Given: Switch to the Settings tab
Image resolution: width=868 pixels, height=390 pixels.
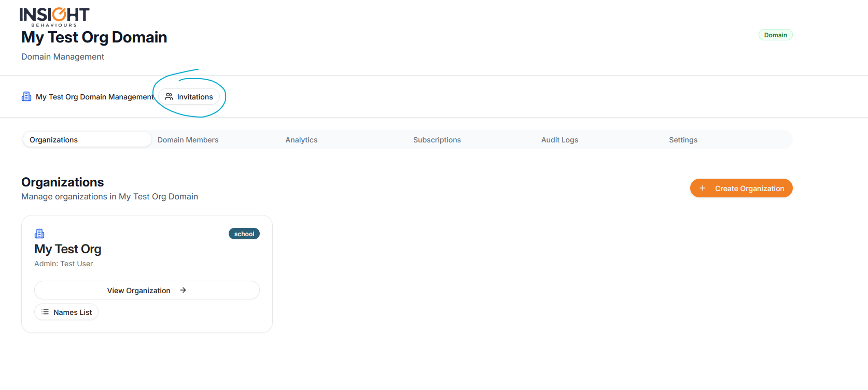Looking at the screenshot, I should tap(683, 140).
